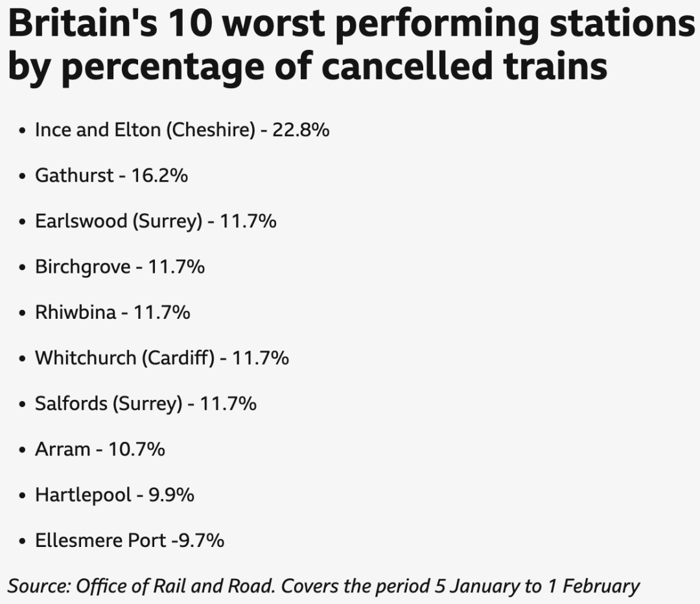Click the 22.8% figure
This screenshot has width=700, height=604.
point(301,130)
